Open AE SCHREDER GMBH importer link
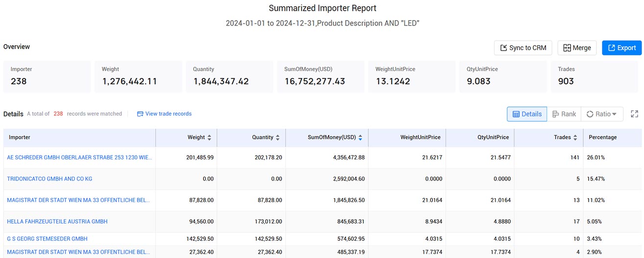The image size is (644, 258). click(x=79, y=157)
